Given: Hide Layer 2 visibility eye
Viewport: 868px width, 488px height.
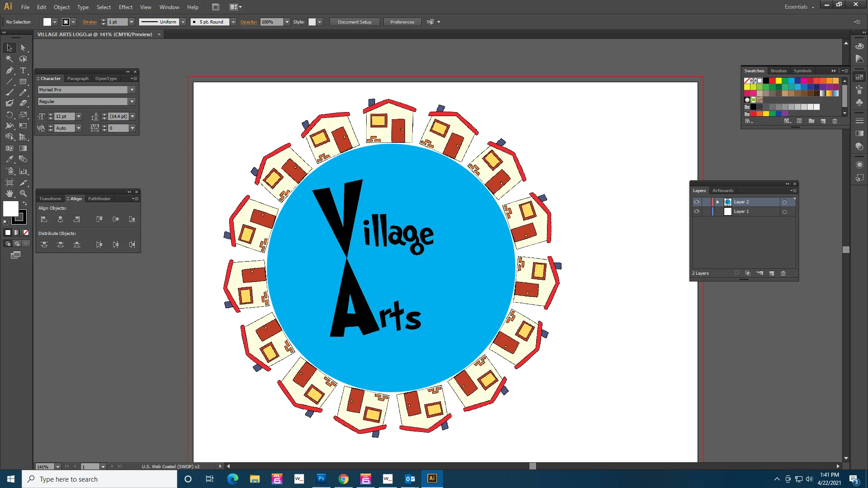Looking at the screenshot, I should coord(697,202).
